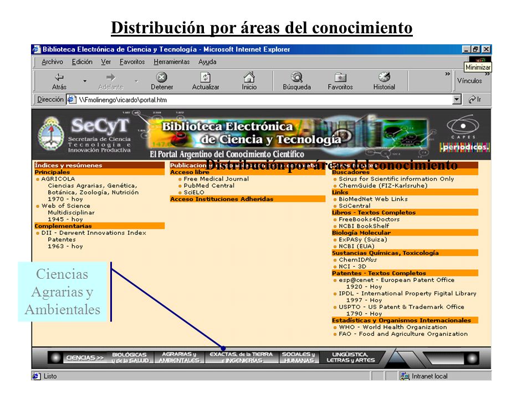Click the Argentine coat of arms emblem
The image size is (532, 399).
click(51, 134)
